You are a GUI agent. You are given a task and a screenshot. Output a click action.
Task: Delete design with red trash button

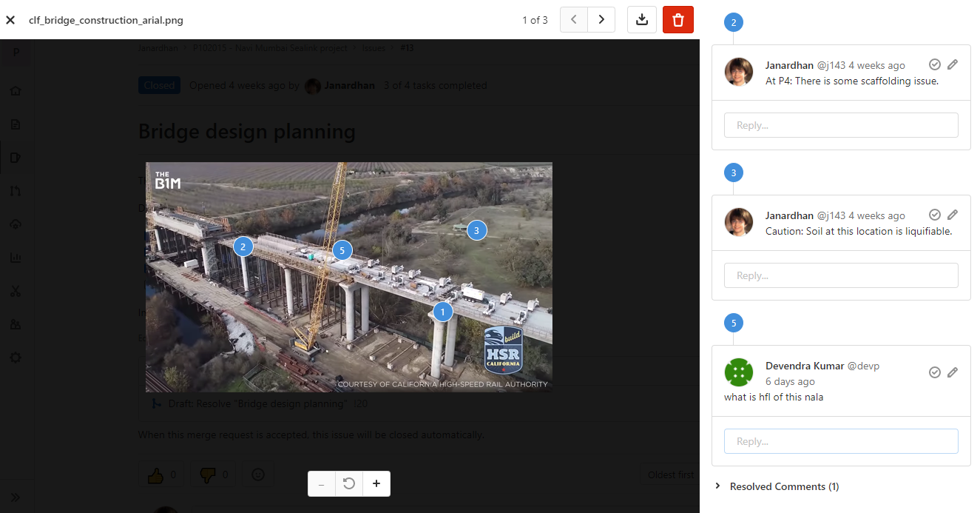pos(678,20)
